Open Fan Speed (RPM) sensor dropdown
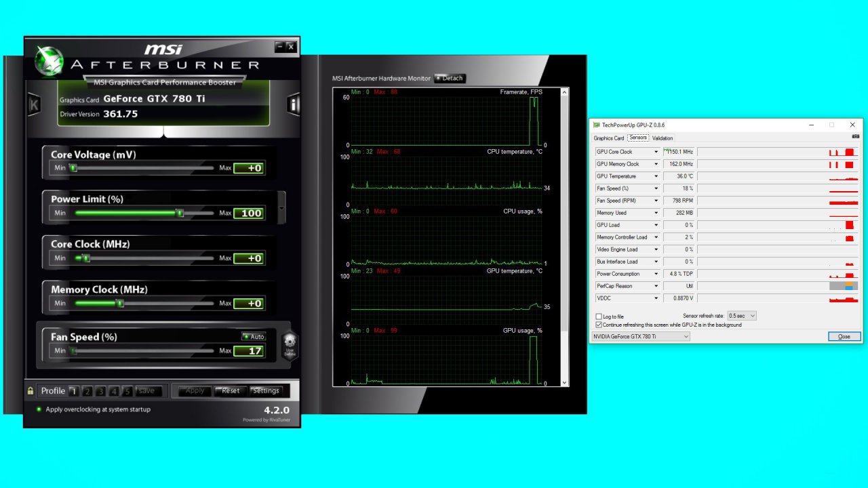868x488 pixels. point(656,201)
